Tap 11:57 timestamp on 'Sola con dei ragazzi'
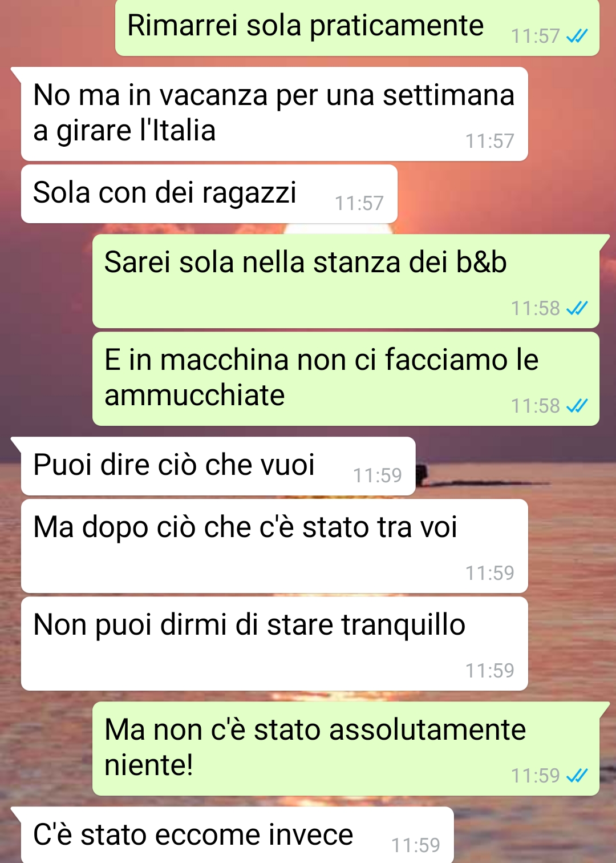This screenshot has height=863, width=616. click(x=359, y=203)
